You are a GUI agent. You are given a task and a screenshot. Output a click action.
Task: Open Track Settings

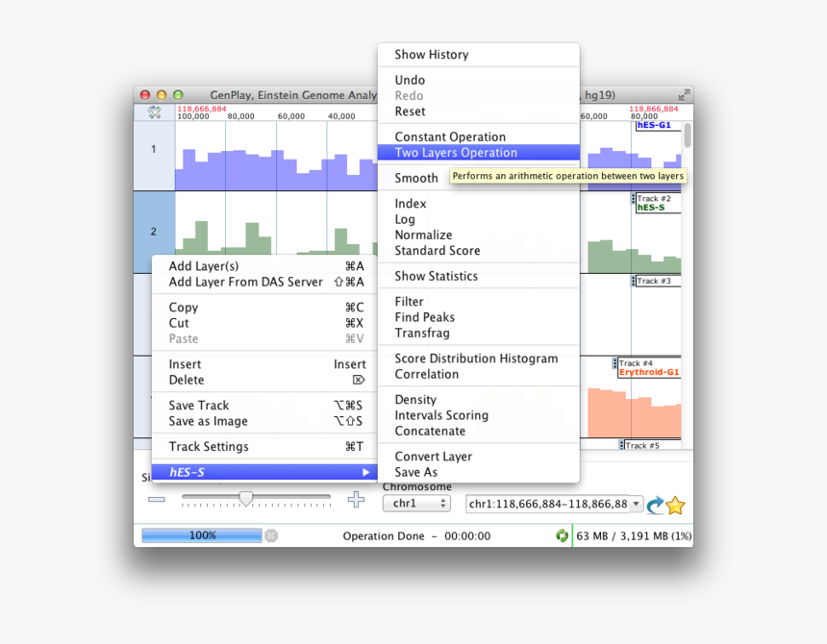tap(264, 446)
